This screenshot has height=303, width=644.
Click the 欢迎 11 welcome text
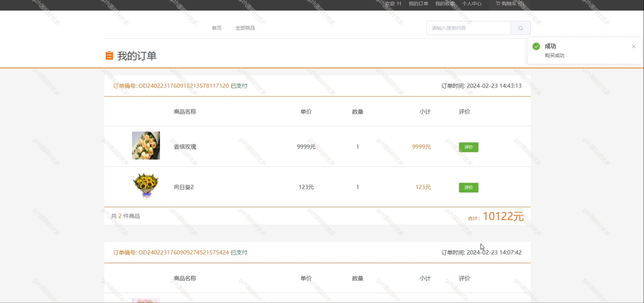coord(393,4)
